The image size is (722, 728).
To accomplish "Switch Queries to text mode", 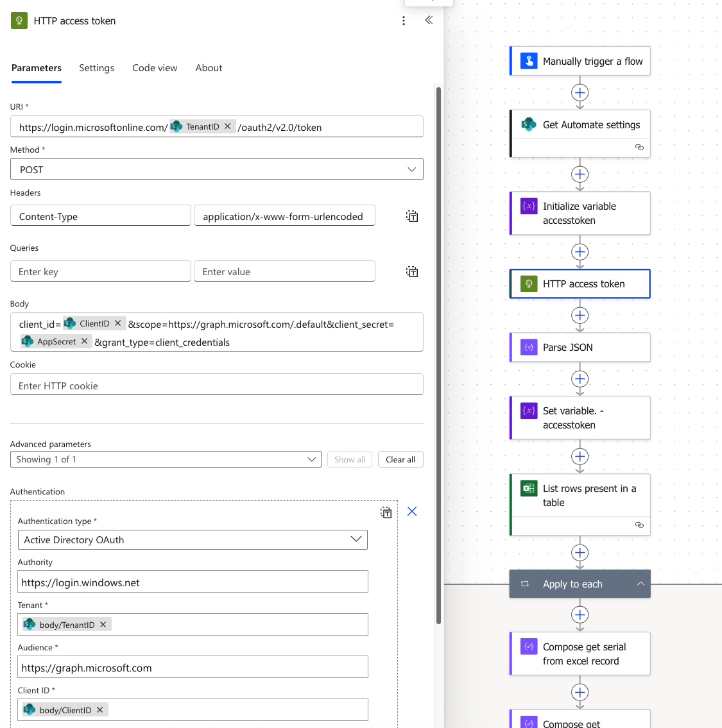I will click(411, 271).
